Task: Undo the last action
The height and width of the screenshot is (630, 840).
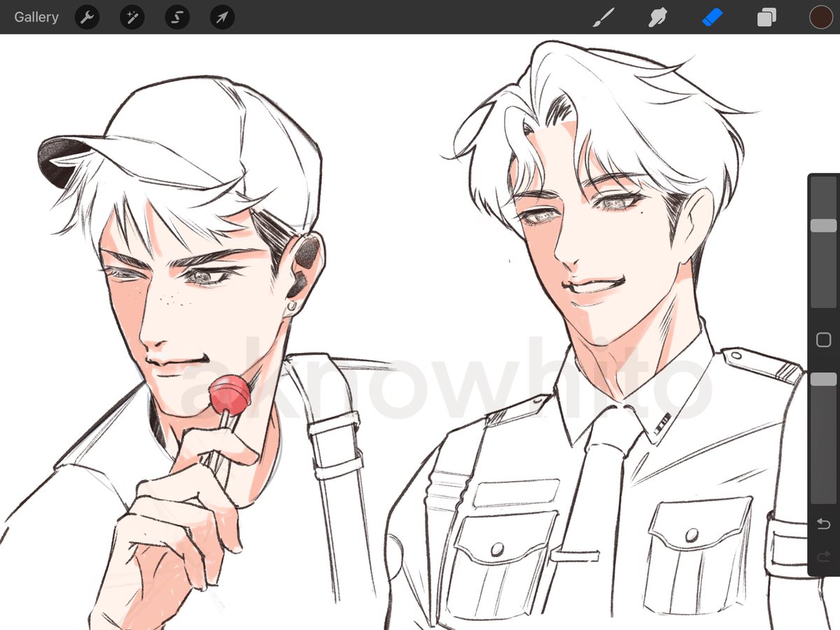Action: coord(823,524)
